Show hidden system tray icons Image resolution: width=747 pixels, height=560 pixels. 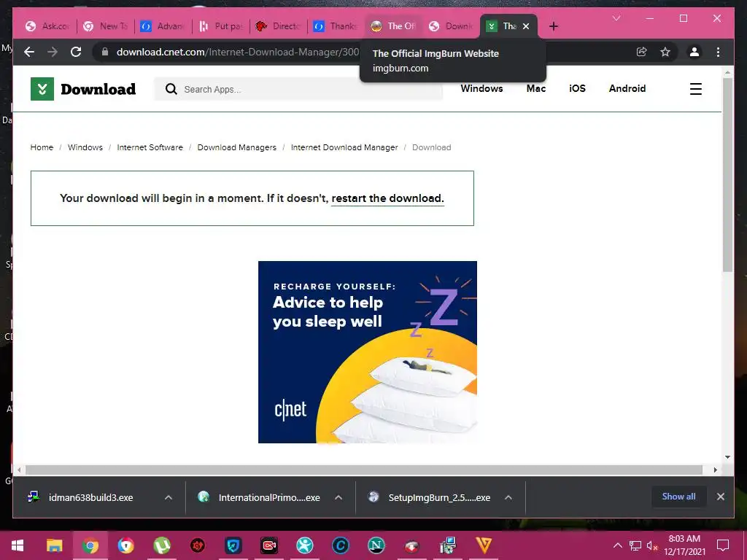617,545
